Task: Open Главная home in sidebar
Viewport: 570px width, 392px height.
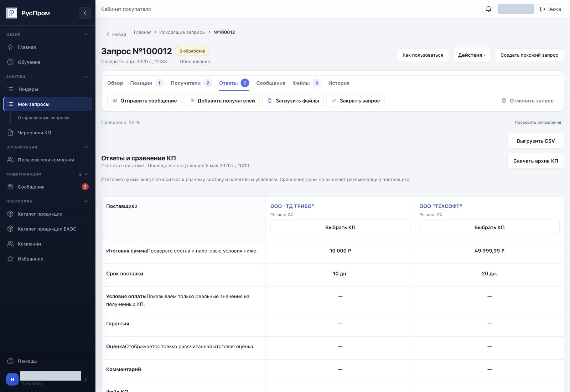Action: pyautogui.click(x=48, y=47)
